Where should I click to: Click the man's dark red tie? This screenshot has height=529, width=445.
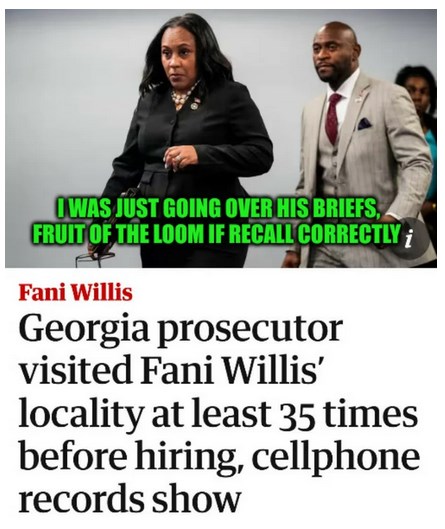click(333, 117)
